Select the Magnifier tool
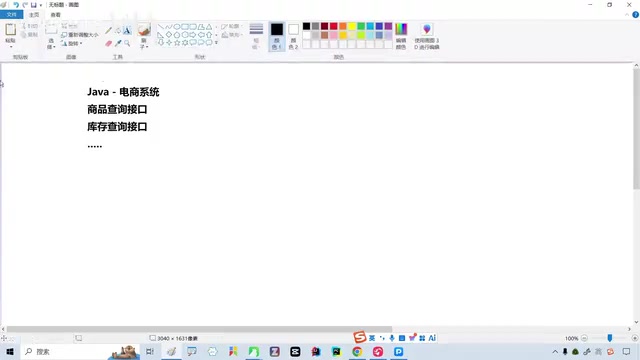Image resolution: width=640 pixels, height=360 pixels. [x=127, y=43]
